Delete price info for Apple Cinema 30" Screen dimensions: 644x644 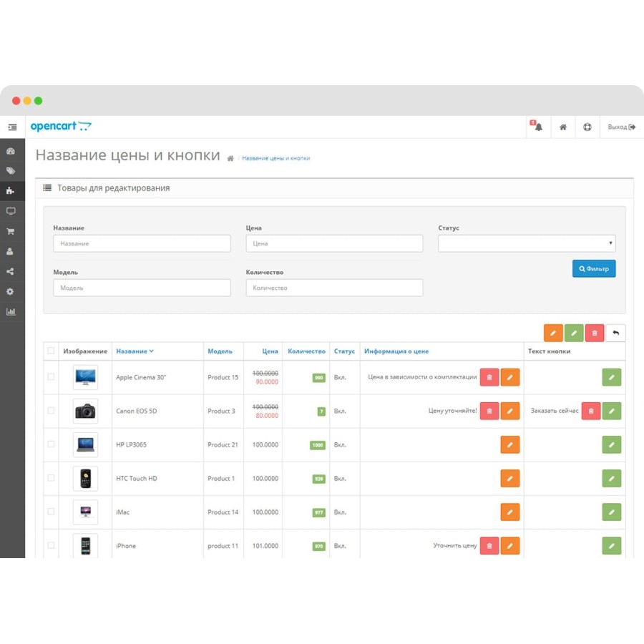pos(489,377)
